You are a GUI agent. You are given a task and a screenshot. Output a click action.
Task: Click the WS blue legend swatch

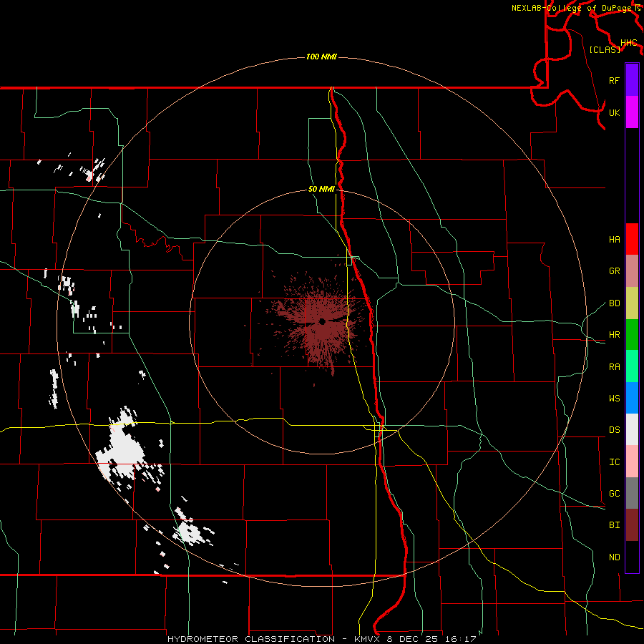(x=632, y=398)
